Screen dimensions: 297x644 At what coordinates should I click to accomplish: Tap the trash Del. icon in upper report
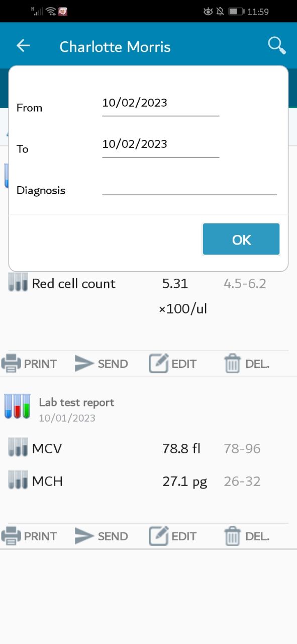coord(232,363)
